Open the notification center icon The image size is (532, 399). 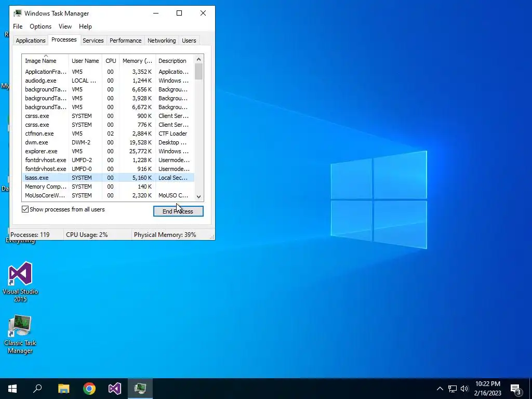[515, 389]
